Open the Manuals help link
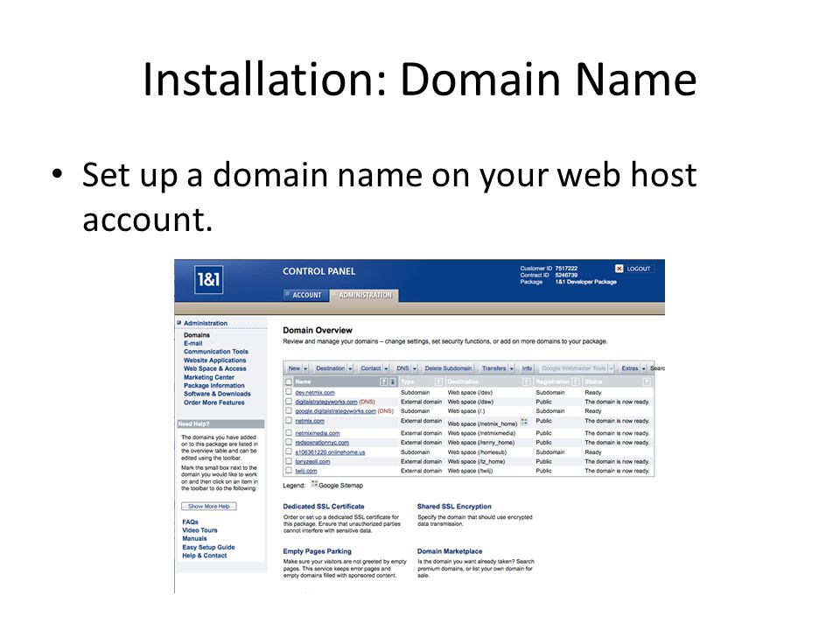This screenshot has height=630, width=840. coord(194,539)
